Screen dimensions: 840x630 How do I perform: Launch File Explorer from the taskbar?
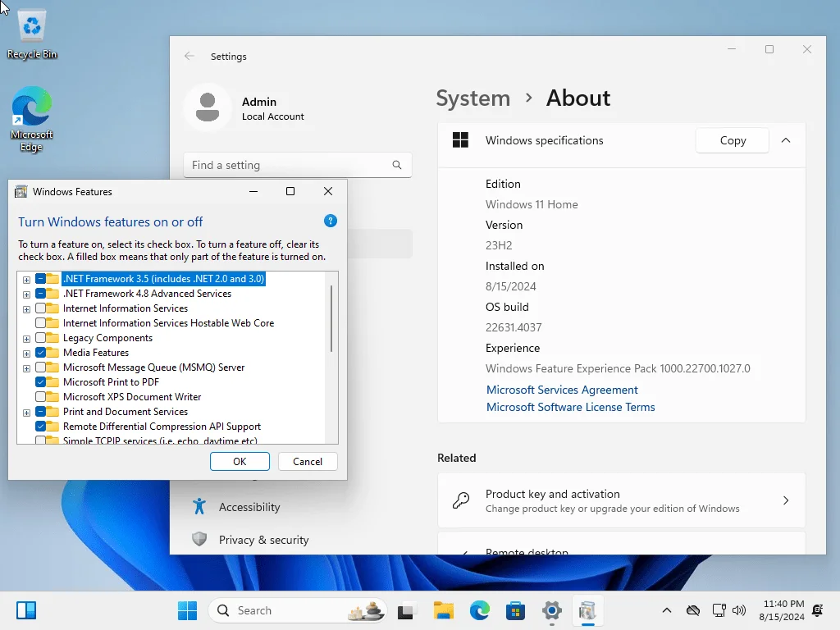[444, 610]
